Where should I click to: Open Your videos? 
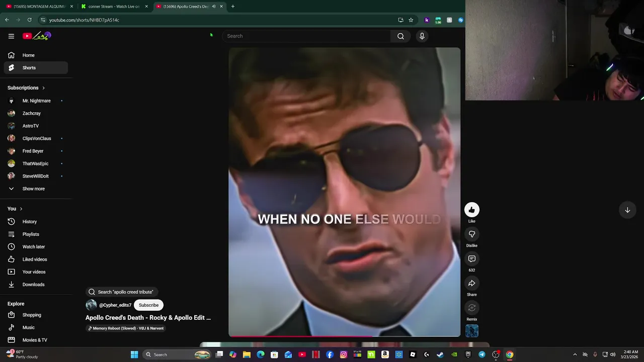click(x=36, y=272)
